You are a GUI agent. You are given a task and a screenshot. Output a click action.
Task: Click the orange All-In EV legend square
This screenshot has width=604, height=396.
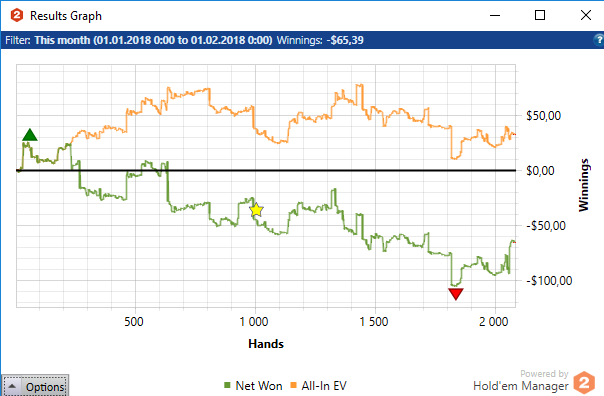(294, 385)
